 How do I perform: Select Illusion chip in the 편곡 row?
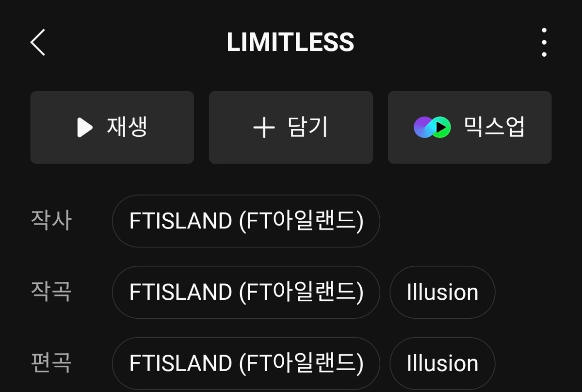pos(442,363)
